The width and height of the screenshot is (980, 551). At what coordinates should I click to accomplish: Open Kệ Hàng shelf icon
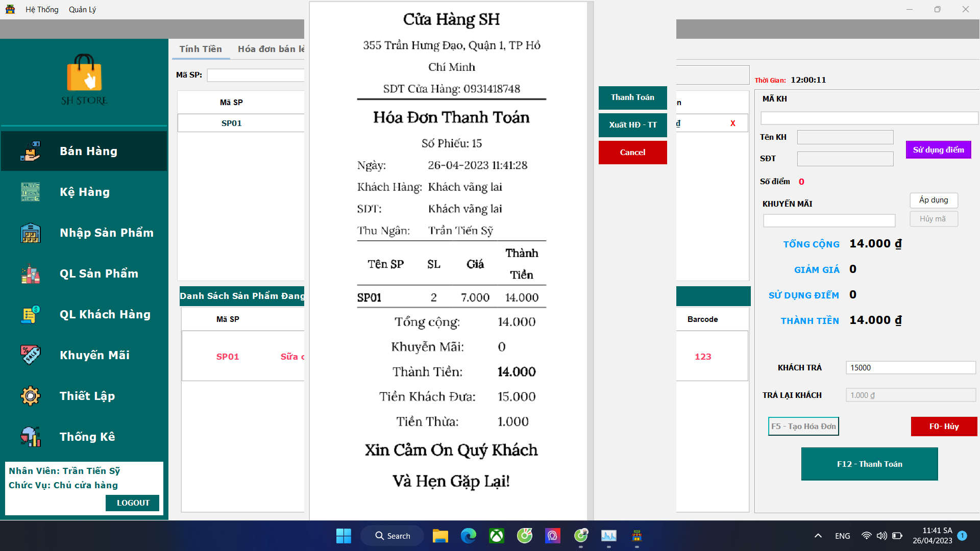(x=30, y=192)
